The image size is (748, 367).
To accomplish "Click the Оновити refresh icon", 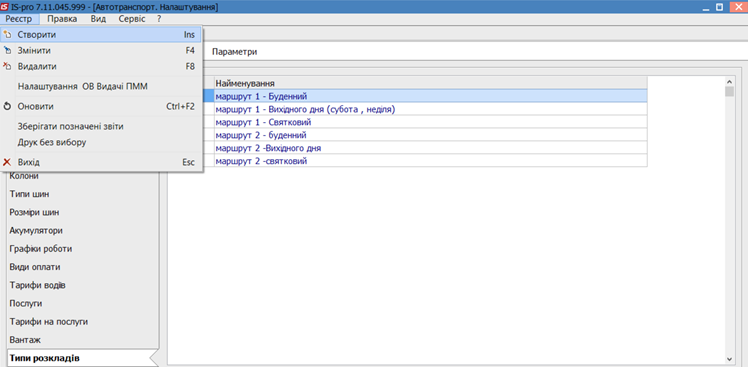I will click(x=7, y=106).
